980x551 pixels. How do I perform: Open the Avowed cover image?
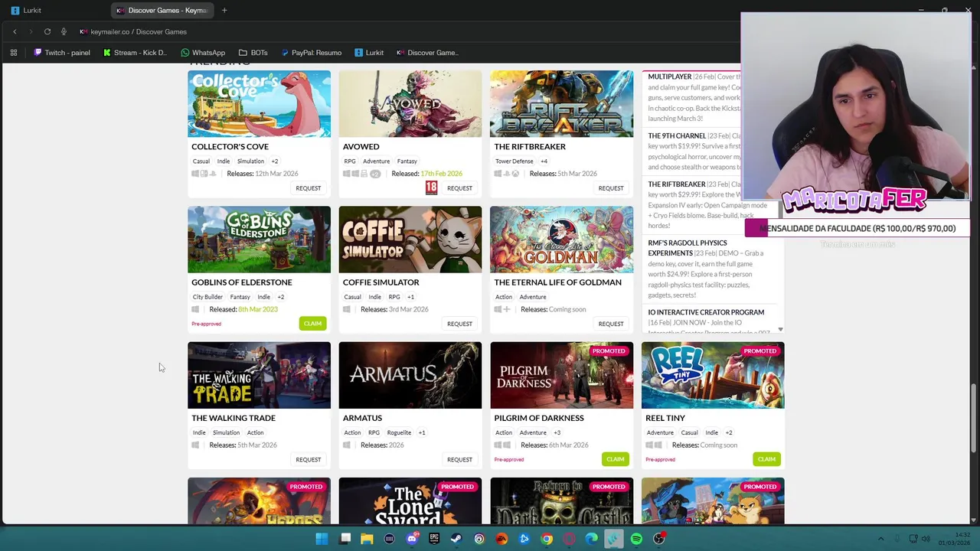(410, 104)
